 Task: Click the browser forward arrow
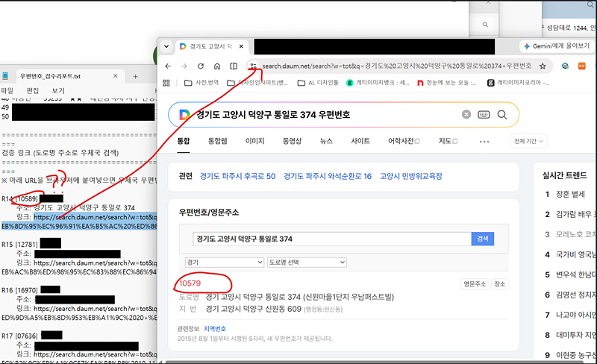coord(184,66)
